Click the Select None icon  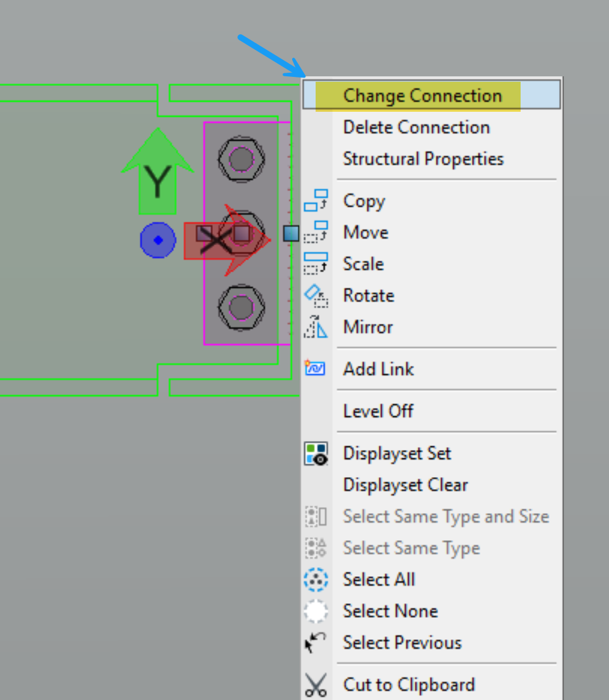(x=316, y=611)
